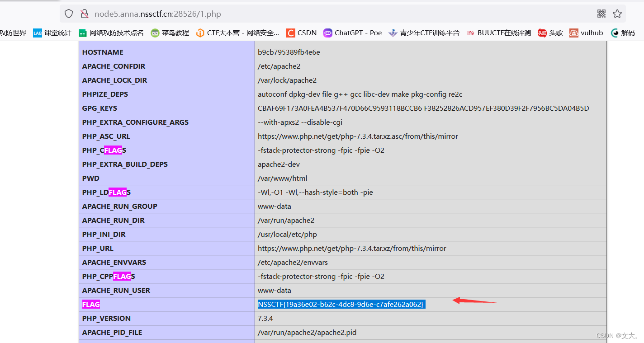The height and width of the screenshot is (343, 644).
Task: Click the address bar URL
Action: pyautogui.click(x=157, y=14)
